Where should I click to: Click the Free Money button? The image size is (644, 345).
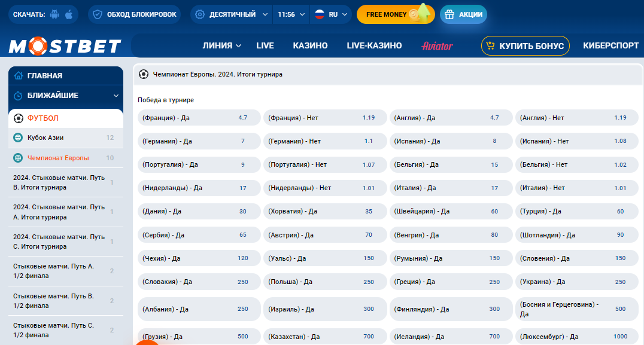pyautogui.click(x=396, y=14)
